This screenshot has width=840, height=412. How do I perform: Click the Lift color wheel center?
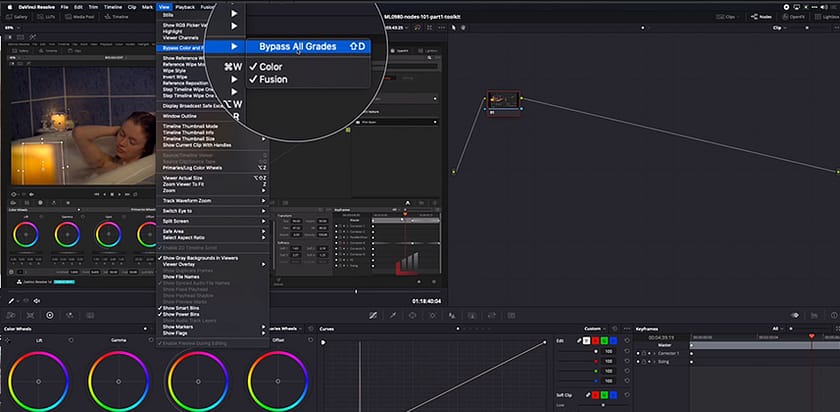pyautogui.click(x=38, y=381)
